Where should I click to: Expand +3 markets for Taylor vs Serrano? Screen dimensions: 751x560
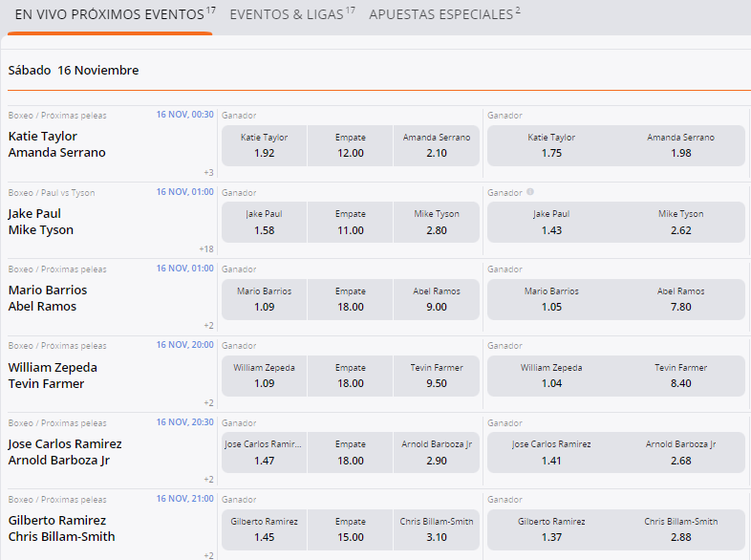pos(207,172)
